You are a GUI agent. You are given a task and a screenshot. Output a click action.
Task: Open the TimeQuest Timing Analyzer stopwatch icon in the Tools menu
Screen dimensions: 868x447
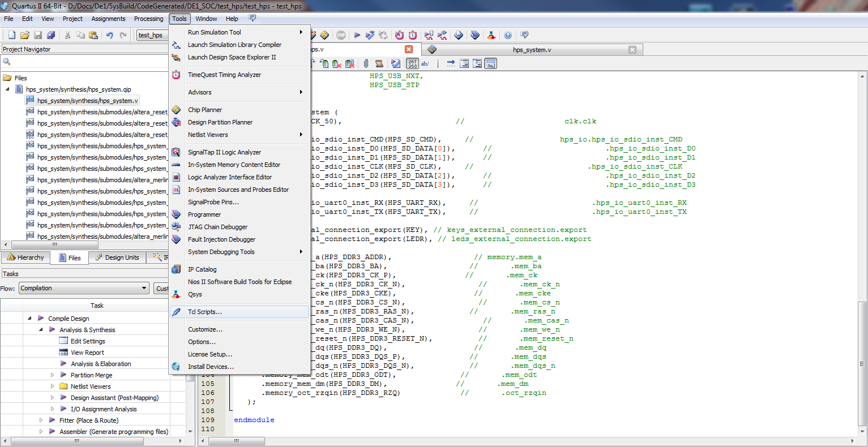177,75
